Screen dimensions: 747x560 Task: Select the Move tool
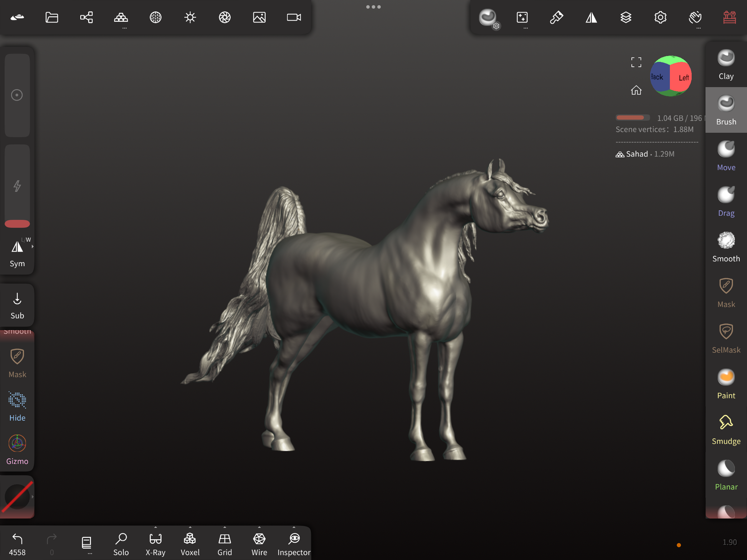click(726, 156)
